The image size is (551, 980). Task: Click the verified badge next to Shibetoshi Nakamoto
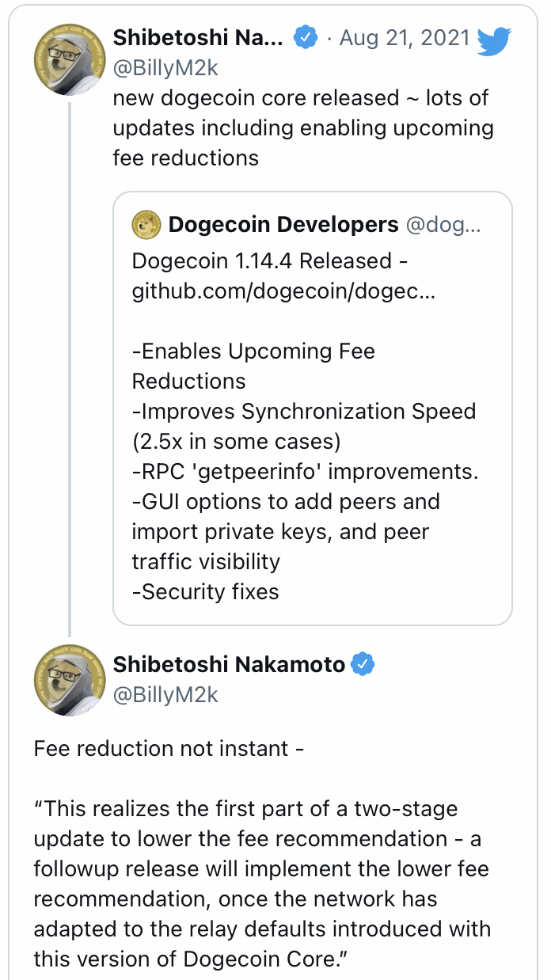tap(363, 664)
